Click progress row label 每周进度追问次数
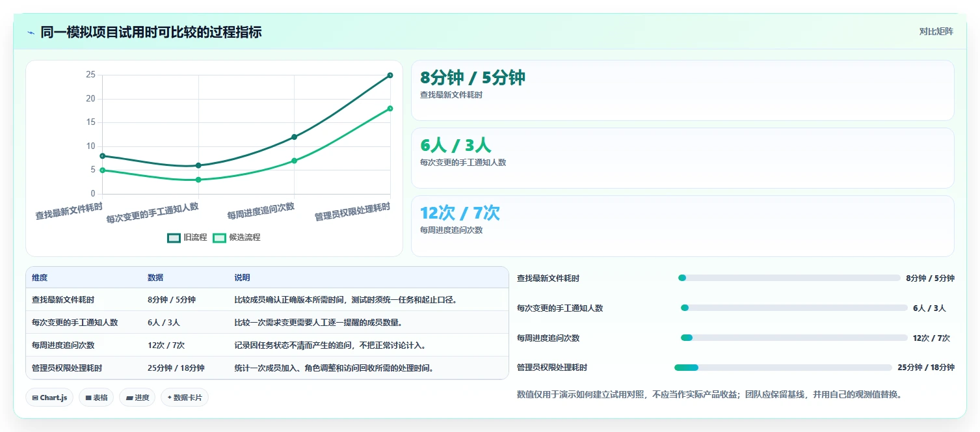Viewport: 980px width, 432px height. tap(548, 338)
